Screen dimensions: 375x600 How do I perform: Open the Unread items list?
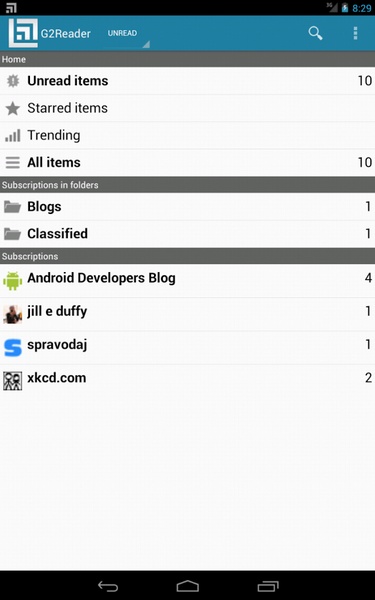(x=188, y=81)
